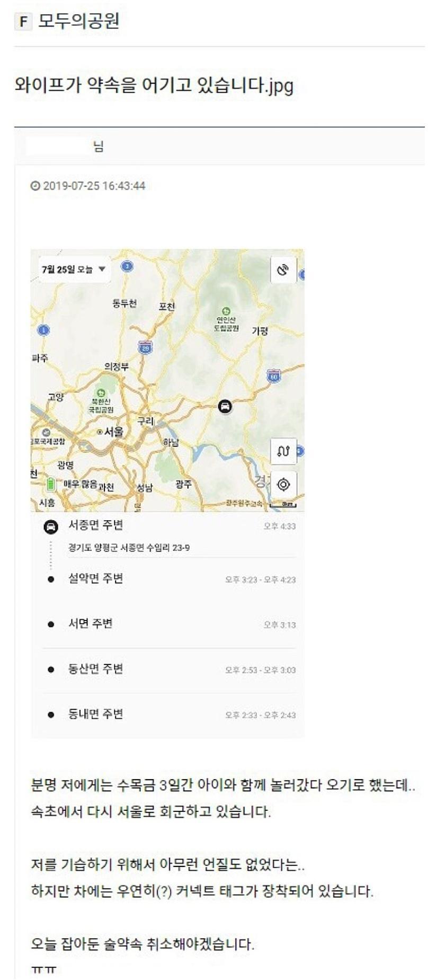The height and width of the screenshot is (980, 445).
Task: Select the 동내면 주변 history entry
Action: [96, 714]
